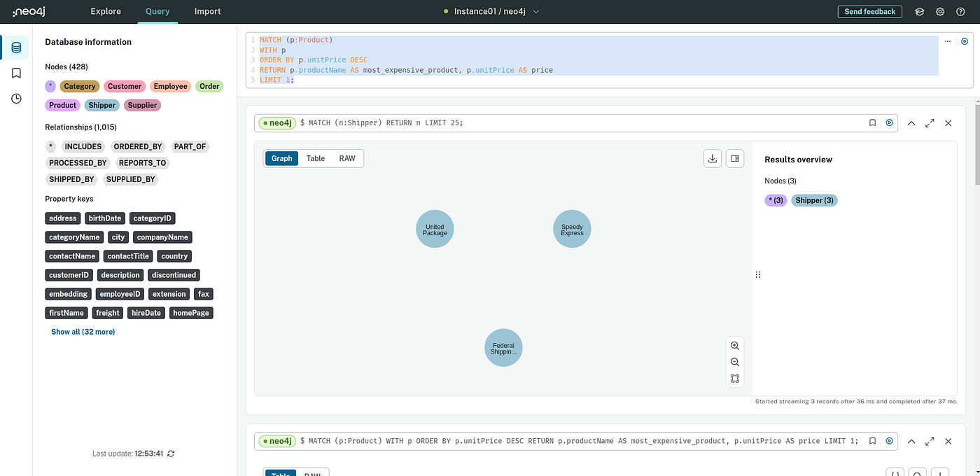
Task: Click the United Package node in graph
Action: point(435,229)
